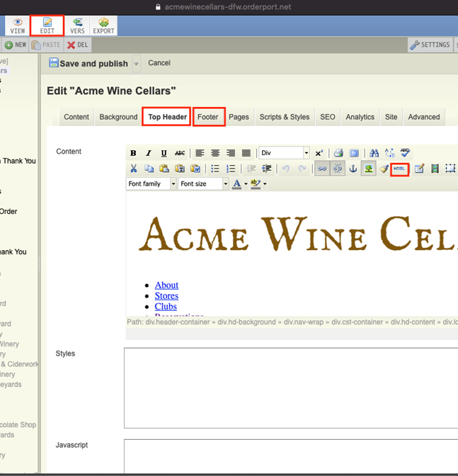
Task: Insert an anchor
Action: click(x=353, y=169)
